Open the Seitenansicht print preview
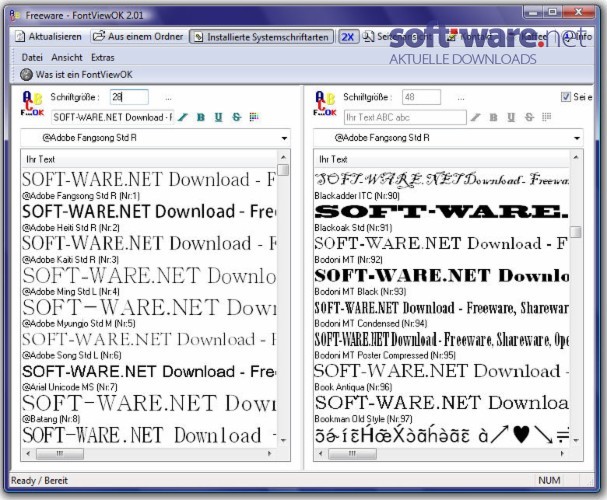Image resolution: width=607 pixels, height=500 pixels. click(397, 37)
